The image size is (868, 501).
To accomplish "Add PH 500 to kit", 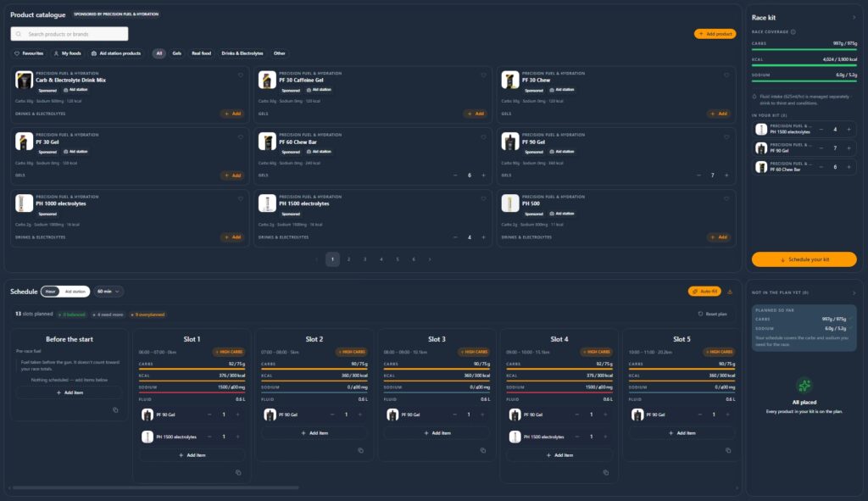I will point(719,237).
